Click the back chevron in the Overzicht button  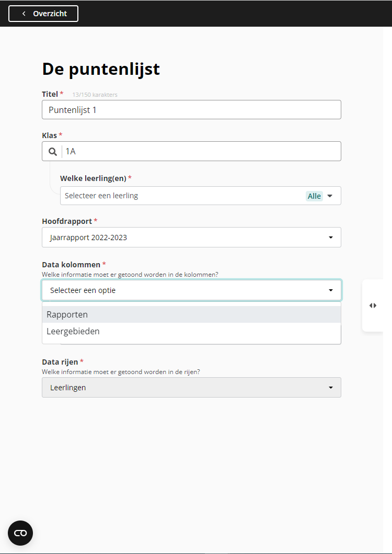click(24, 14)
